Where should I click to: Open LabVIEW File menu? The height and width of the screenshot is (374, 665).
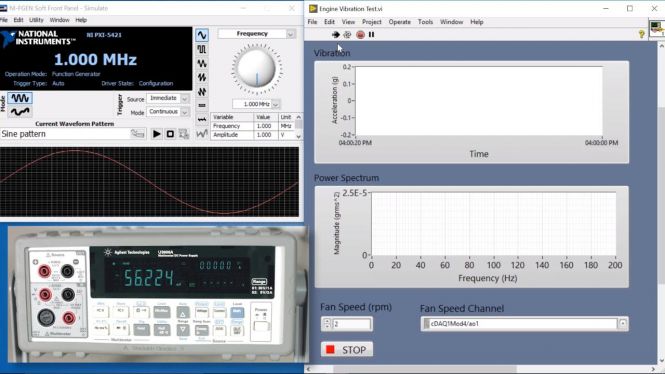coord(313,22)
